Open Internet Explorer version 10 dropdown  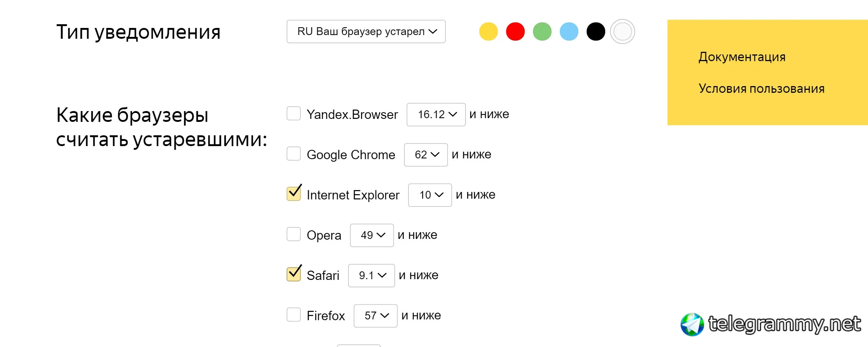(x=430, y=195)
